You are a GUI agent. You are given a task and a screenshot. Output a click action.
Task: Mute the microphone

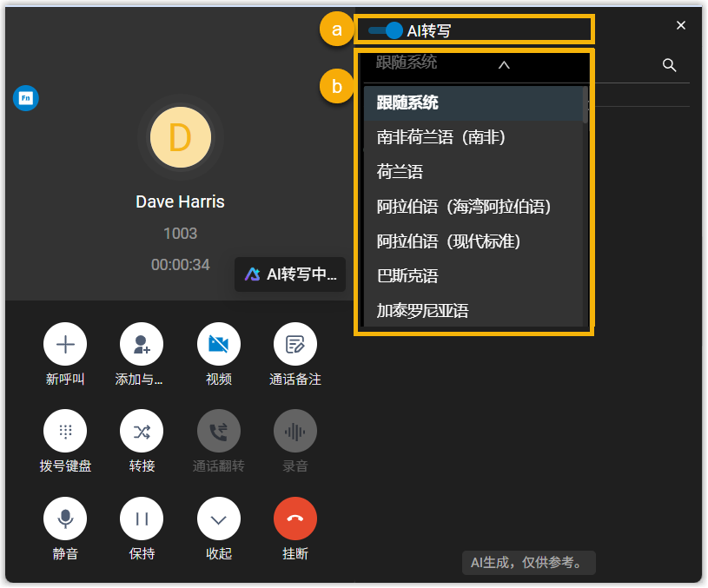(65, 519)
